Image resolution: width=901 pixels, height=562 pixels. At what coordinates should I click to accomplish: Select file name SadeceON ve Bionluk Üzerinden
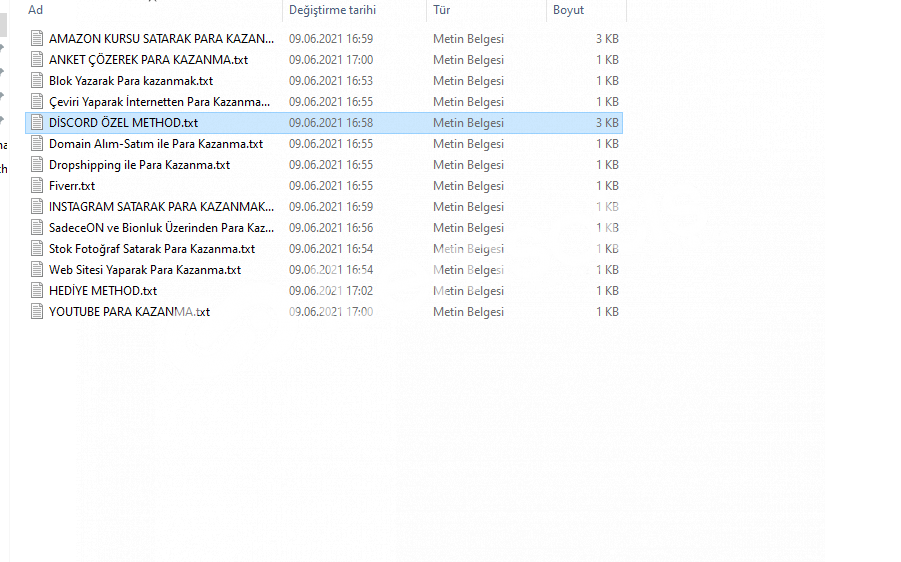coord(161,228)
